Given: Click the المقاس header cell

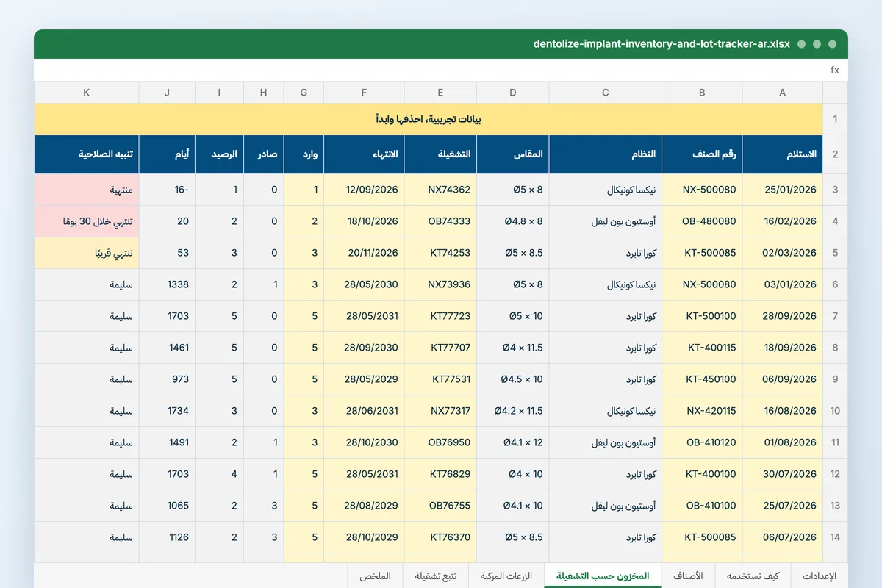Looking at the screenshot, I should pos(513,154).
